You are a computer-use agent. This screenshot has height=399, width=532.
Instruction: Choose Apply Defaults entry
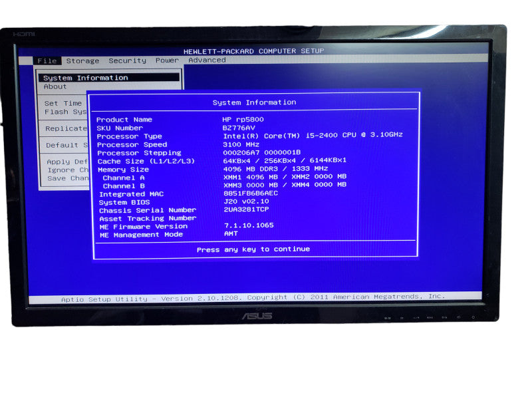click(67, 162)
